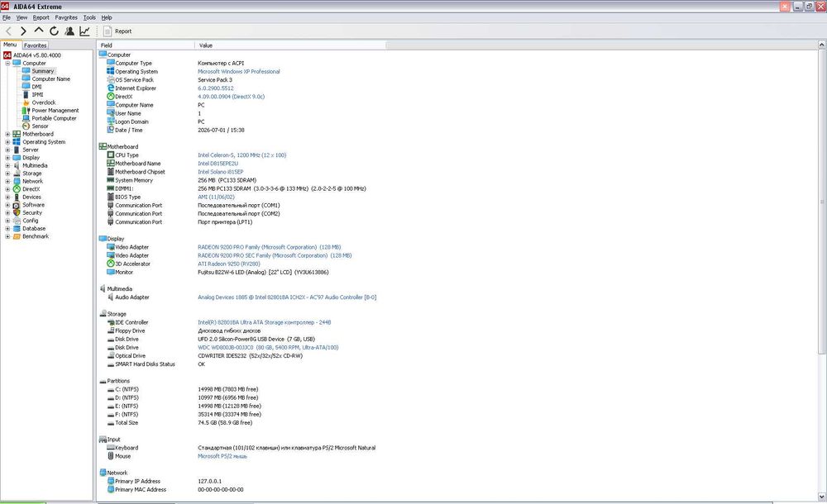Screen dimensions: 827x504
Task: Select the DirectX tree icon
Action: [17, 188]
